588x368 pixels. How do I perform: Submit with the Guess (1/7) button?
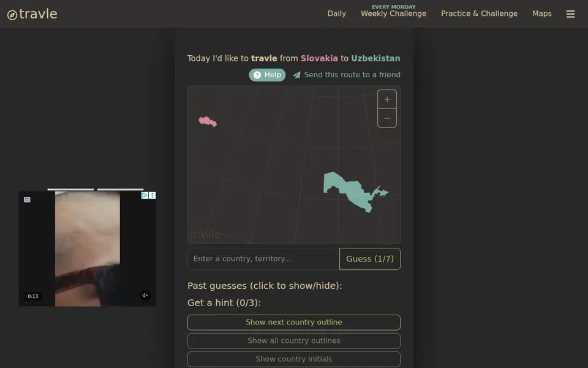[x=370, y=259]
